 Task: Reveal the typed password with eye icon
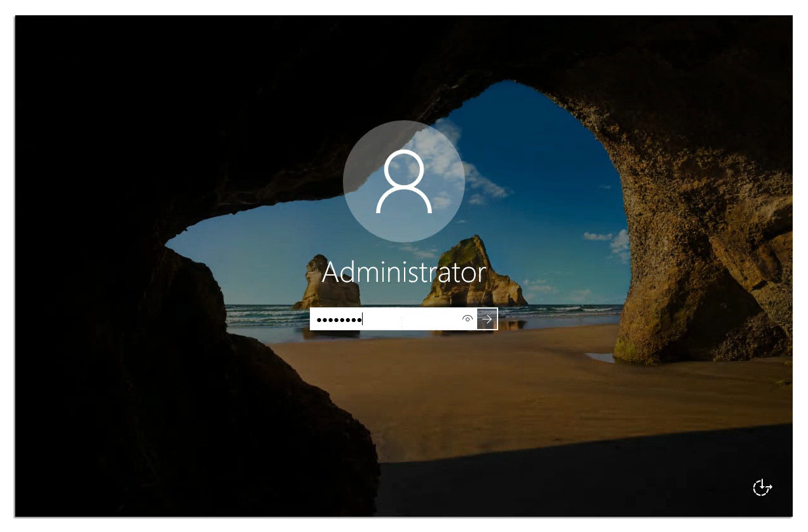pos(468,319)
